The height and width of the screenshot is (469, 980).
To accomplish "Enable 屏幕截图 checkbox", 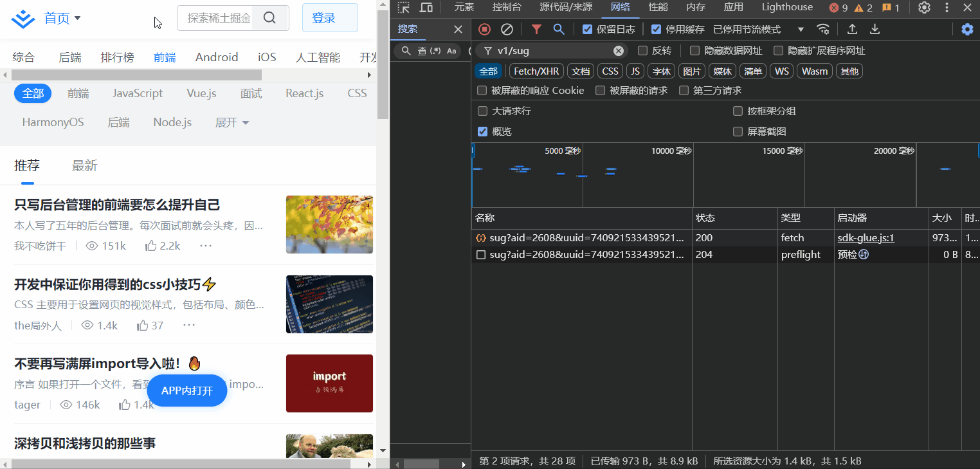I will (x=738, y=131).
